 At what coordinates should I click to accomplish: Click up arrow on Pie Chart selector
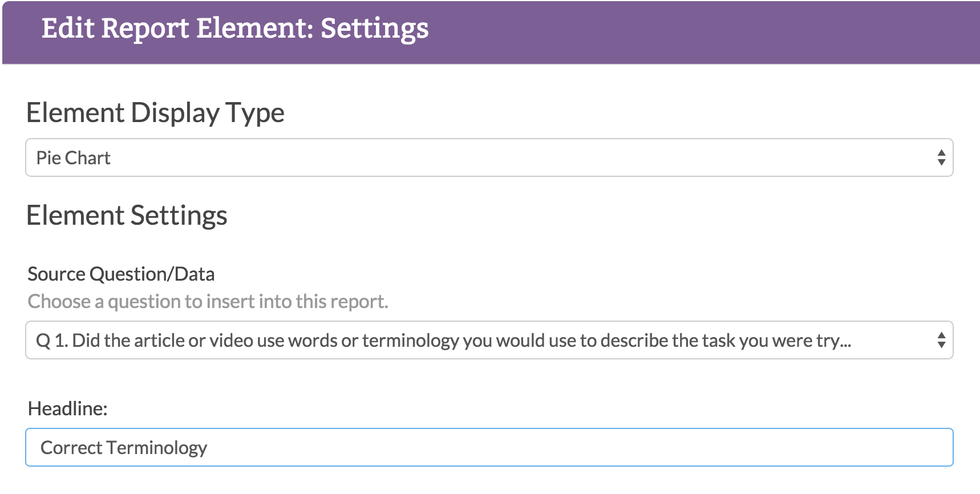pos(941,153)
